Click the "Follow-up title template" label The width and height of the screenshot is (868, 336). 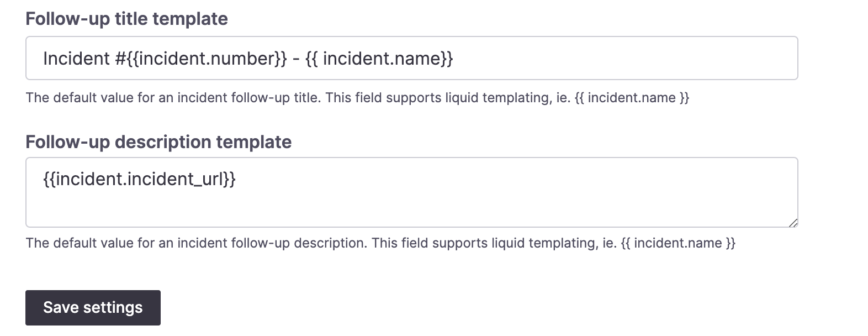click(126, 19)
